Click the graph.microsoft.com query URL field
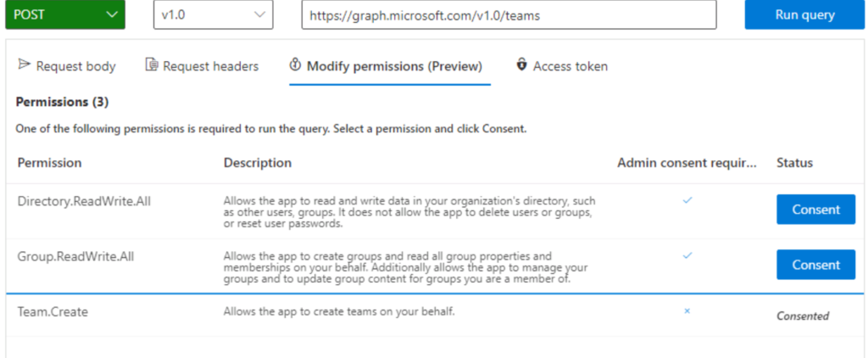Viewport: 868px width, 358px height. coord(509,15)
